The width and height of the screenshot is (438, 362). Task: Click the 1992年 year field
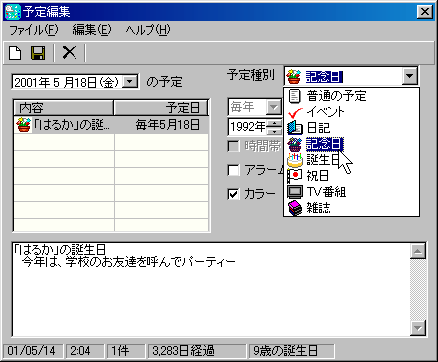(248, 127)
